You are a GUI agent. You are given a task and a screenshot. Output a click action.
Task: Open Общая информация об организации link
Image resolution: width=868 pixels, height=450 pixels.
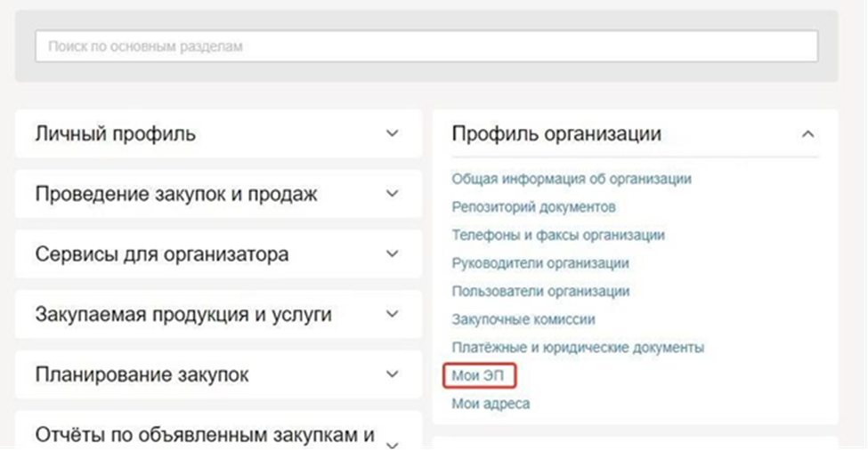572,179
